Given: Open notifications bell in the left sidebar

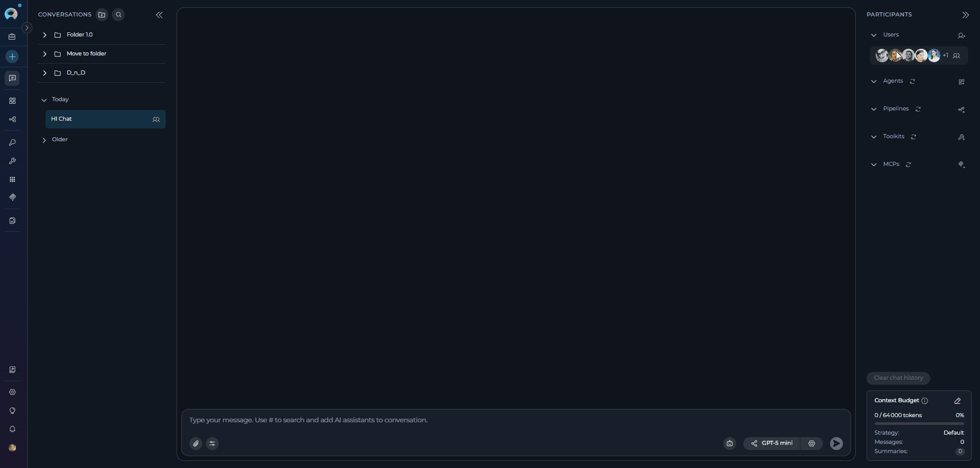Looking at the screenshot, I should pos(12,429).
